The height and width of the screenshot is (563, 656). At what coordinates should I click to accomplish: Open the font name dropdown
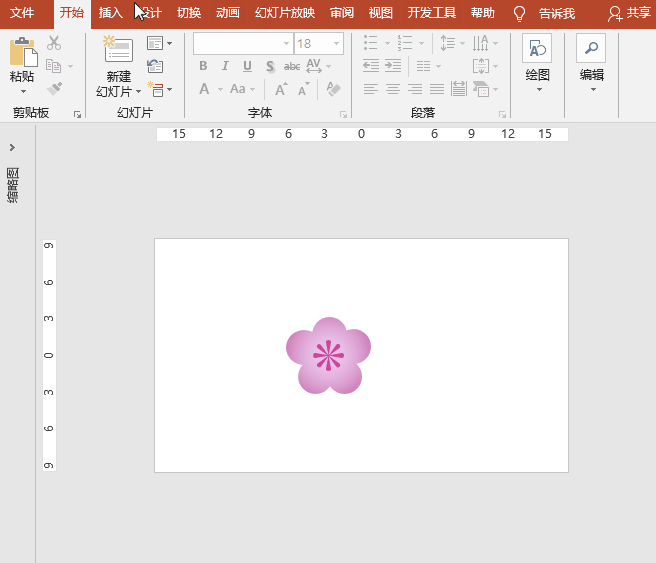click(287, 44)
